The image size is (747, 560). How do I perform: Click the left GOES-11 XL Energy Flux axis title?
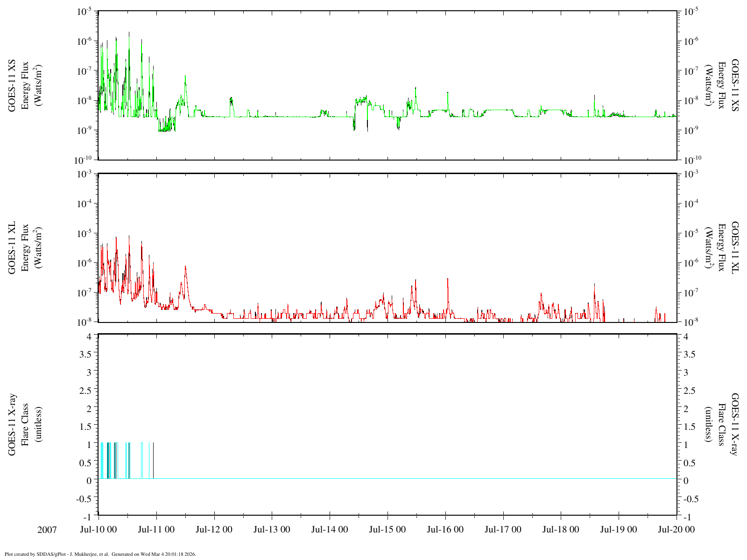point(25,247)
